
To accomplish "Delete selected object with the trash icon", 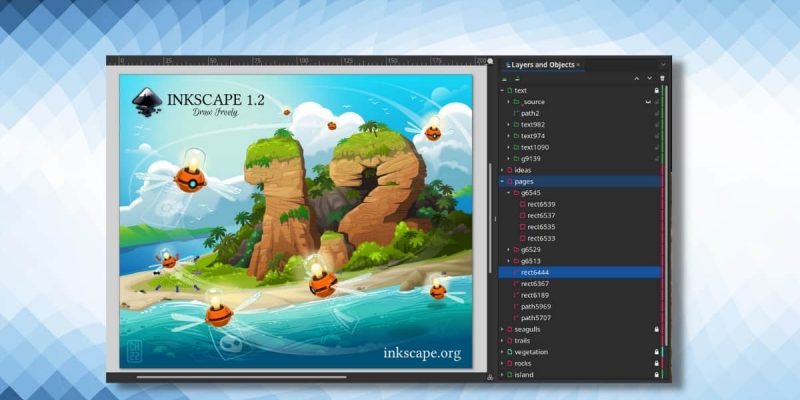I will tap(663, 79).
